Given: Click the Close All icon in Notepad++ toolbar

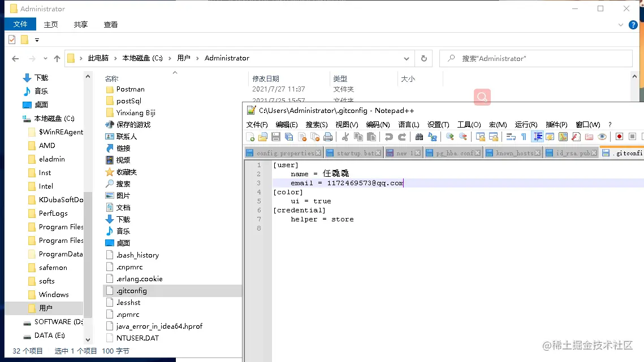Looking at the screenshot, I should [x=315, y=137].
